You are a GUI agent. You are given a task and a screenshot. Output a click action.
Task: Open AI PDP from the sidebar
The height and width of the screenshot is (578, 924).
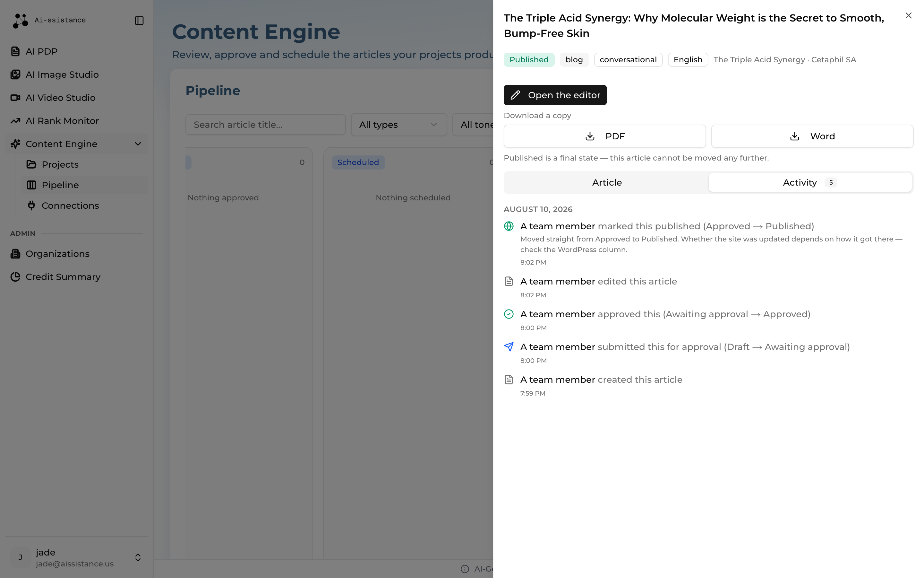(x=76, y=51)
